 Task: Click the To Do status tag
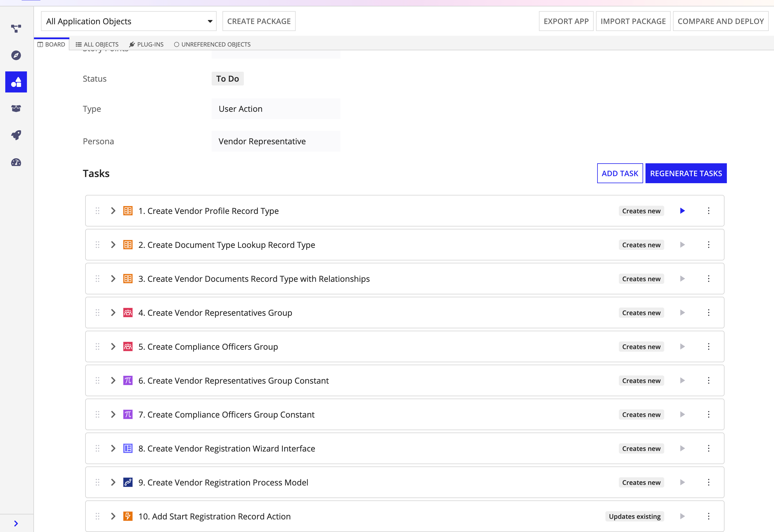[228, 79]
